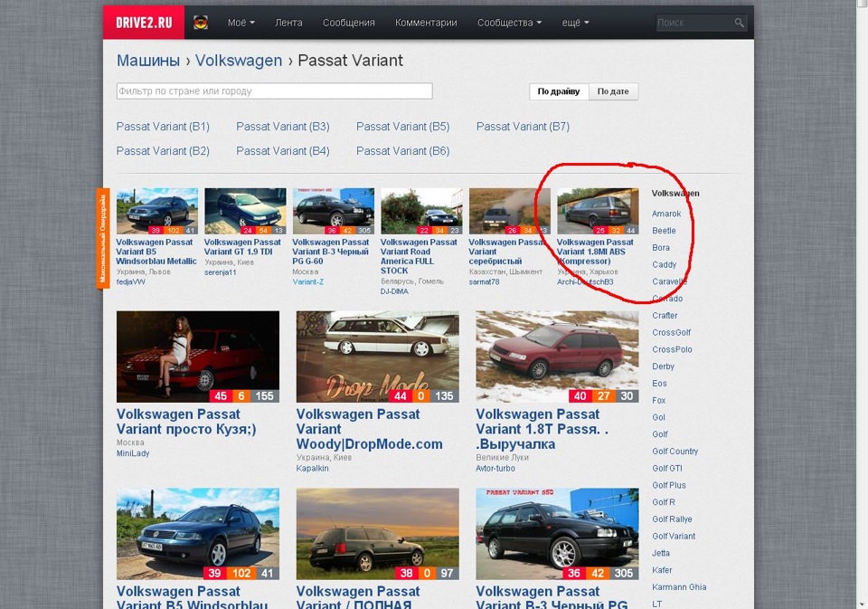The width and height of the screenshot is (868, 609).
Task: Select Bora in Volkswagen model list
Action: [x=661, y=248]
